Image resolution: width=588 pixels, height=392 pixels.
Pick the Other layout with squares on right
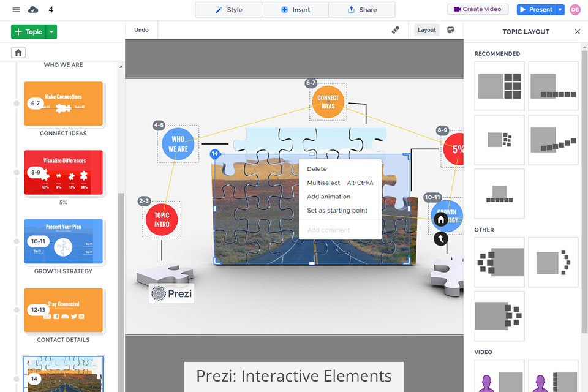point(500,316)
